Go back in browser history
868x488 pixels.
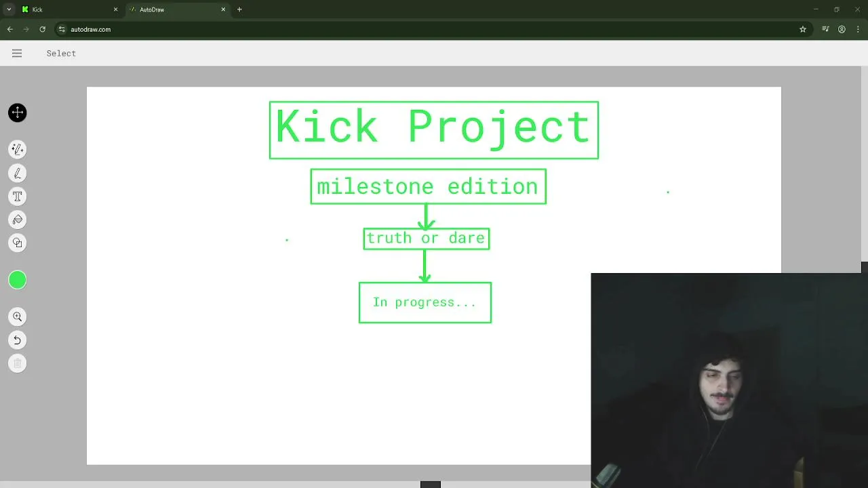pos(9,29)
